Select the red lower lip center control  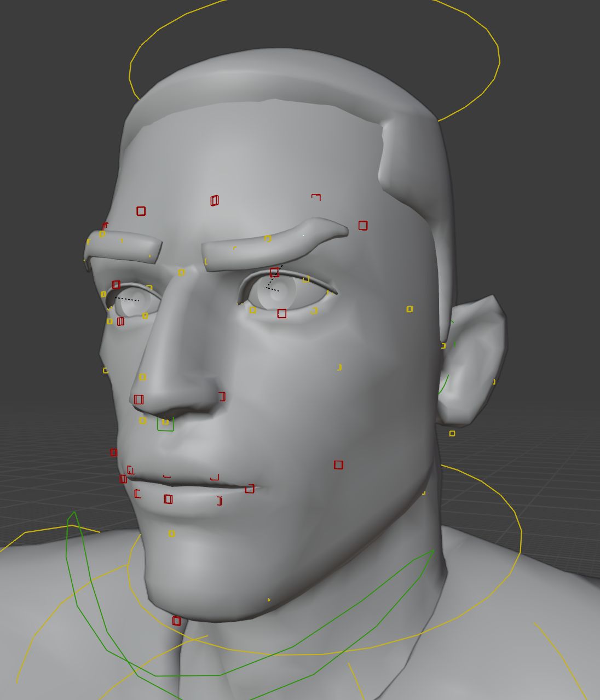point(168,499)
